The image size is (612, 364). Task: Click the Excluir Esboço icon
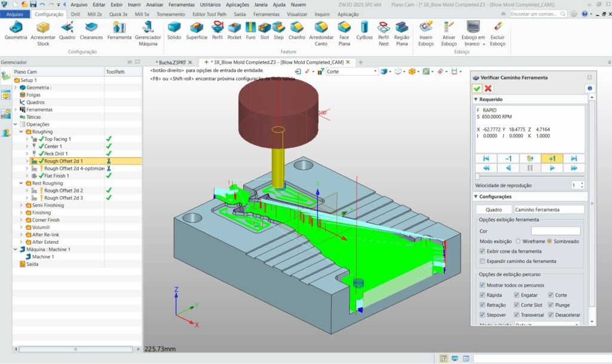click(498, 34)
